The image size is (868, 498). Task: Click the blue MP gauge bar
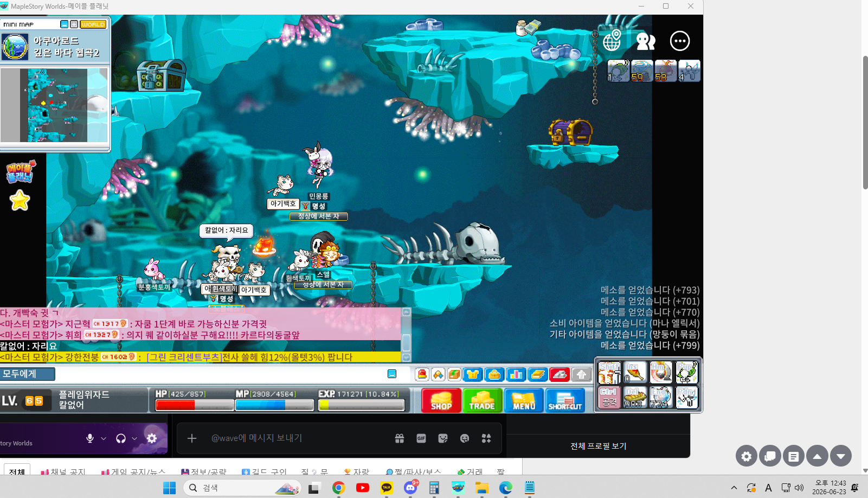[274, 405]
